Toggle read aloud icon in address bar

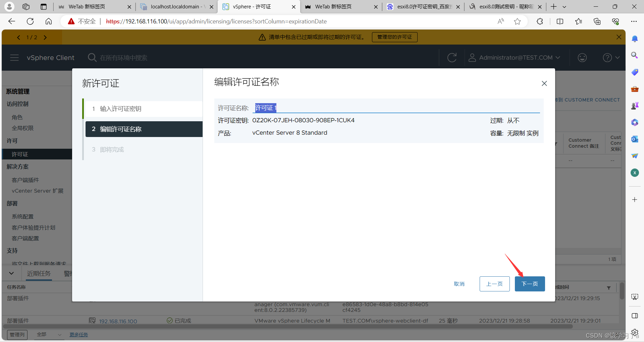501,21
